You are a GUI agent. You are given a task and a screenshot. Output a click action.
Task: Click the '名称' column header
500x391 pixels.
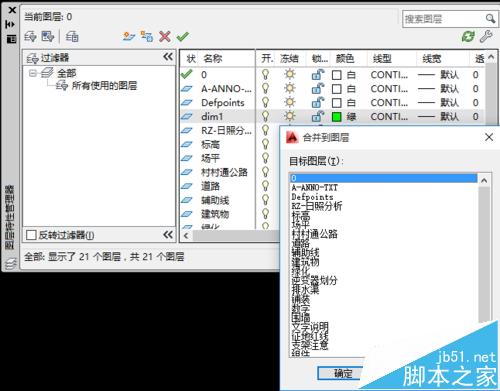tap(213, 59)
